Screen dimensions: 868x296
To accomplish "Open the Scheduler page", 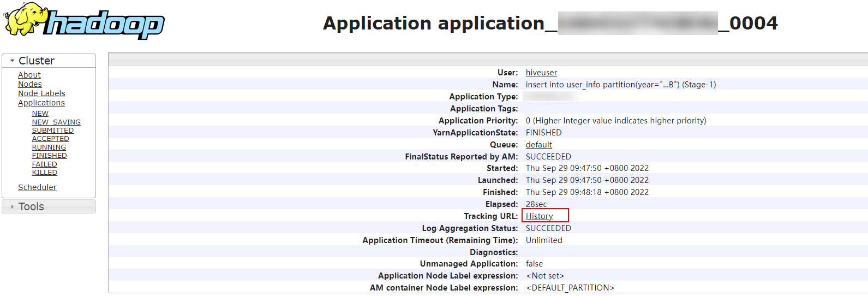I will point(37,187).
